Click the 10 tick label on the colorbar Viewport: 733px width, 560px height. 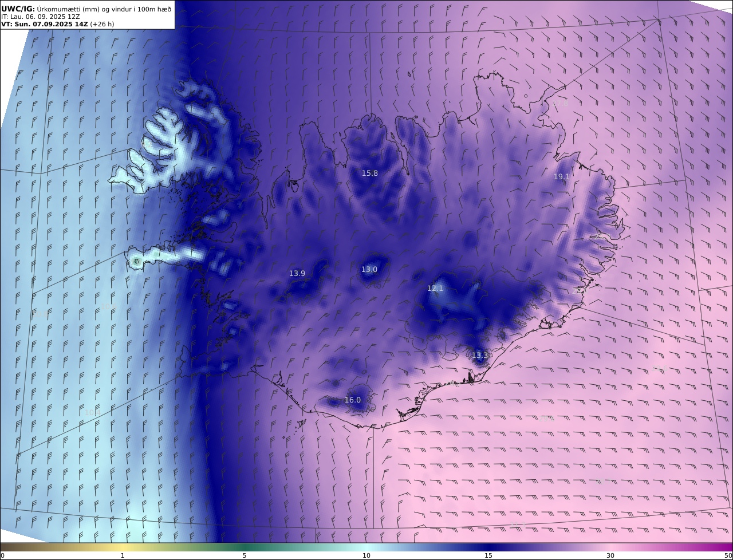click(x=366, y=555)
